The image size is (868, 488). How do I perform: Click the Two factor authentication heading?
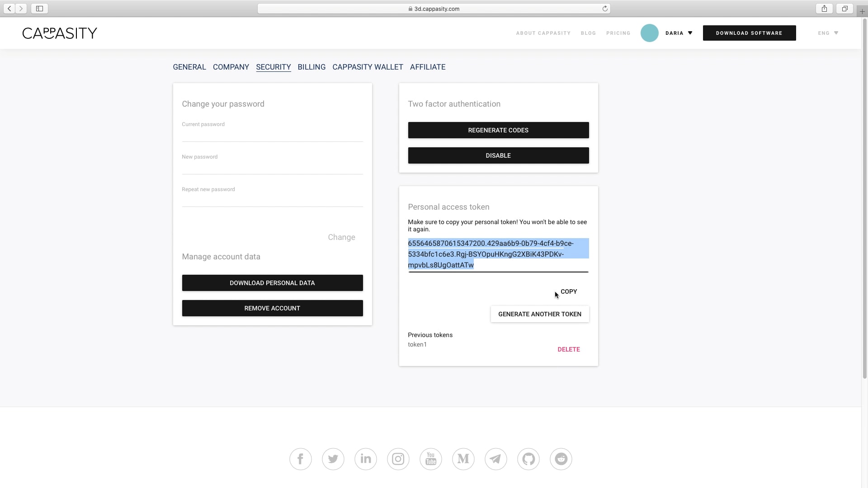(454, 104)
